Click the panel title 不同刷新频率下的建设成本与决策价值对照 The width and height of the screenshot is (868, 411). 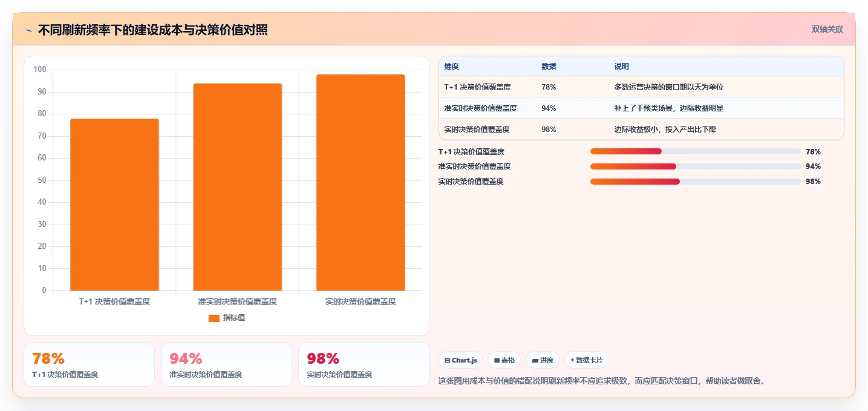coord(153,30)
